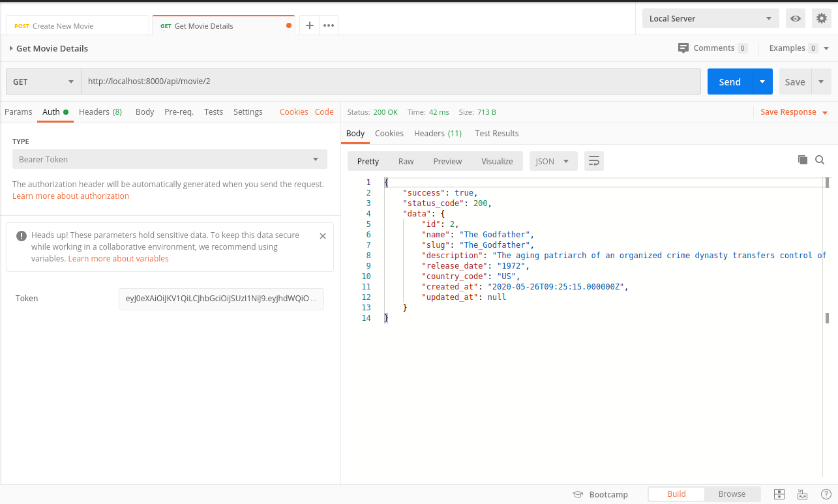Viewport: 838px width, 504px height.
Task: Open response Cookies tab
Action: [x=389, y=133]
